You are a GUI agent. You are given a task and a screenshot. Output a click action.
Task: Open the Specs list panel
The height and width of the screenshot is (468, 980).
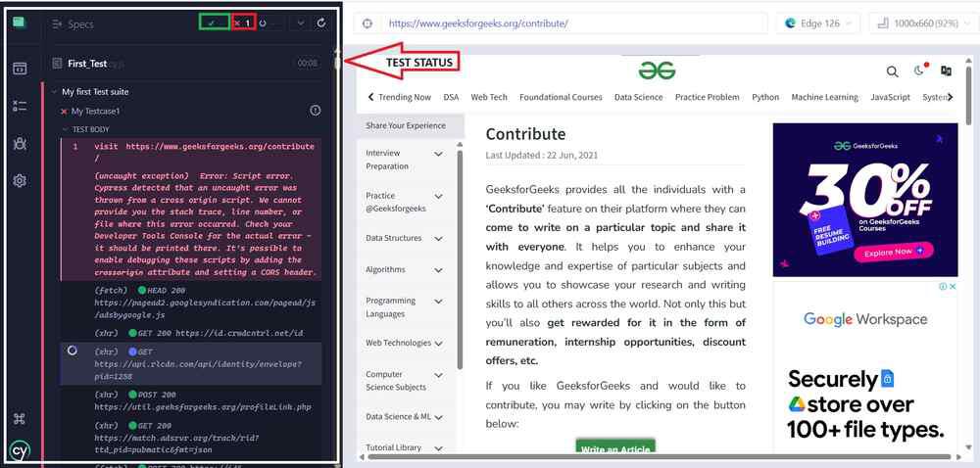(x=73, y=24)
